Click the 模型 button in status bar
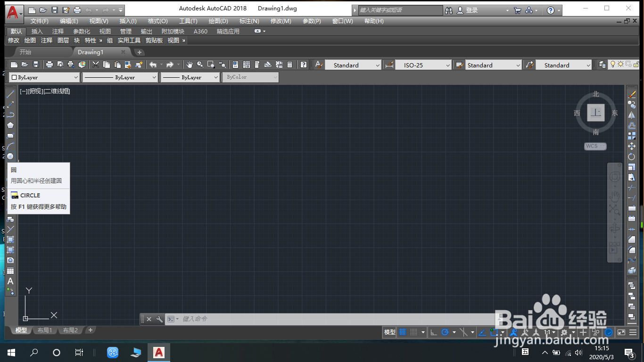 coord(390,332)
